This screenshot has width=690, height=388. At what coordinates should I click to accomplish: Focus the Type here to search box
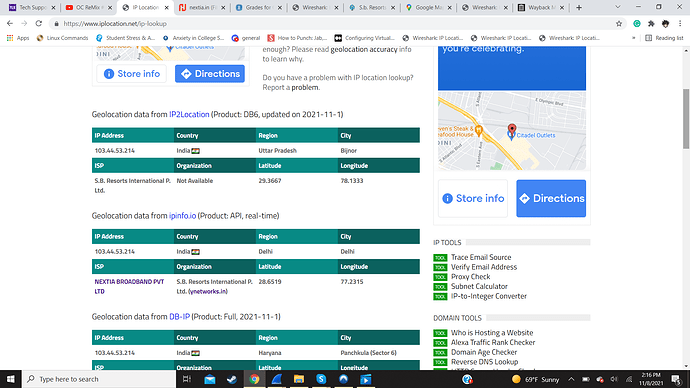pos(99,379)
